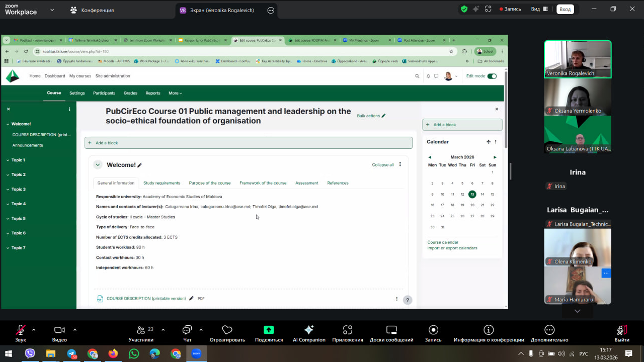Open the AI Companion sparkle icon
The height and width of the screenshot is (362, 644).
(x=309, y=330)
